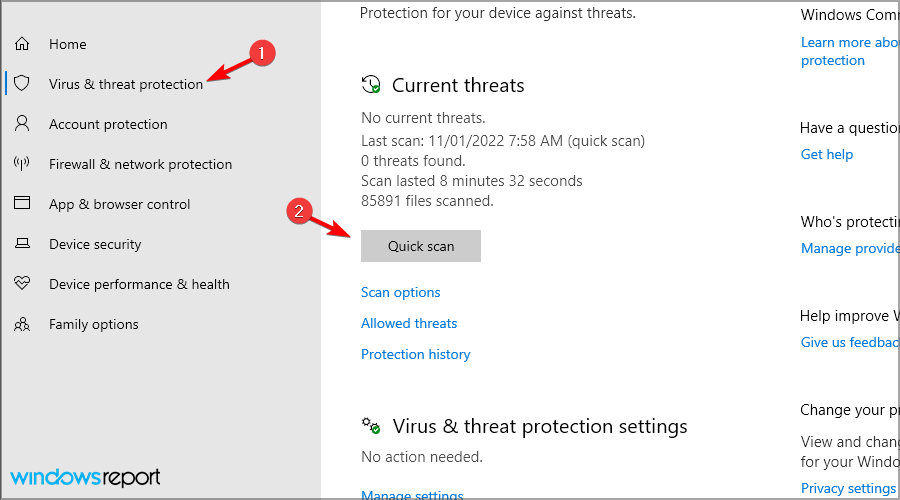This screenshot has height=500, width=900.
Task: Click the Virus & threat protection settings gear icon
Action: pos(371,426)
